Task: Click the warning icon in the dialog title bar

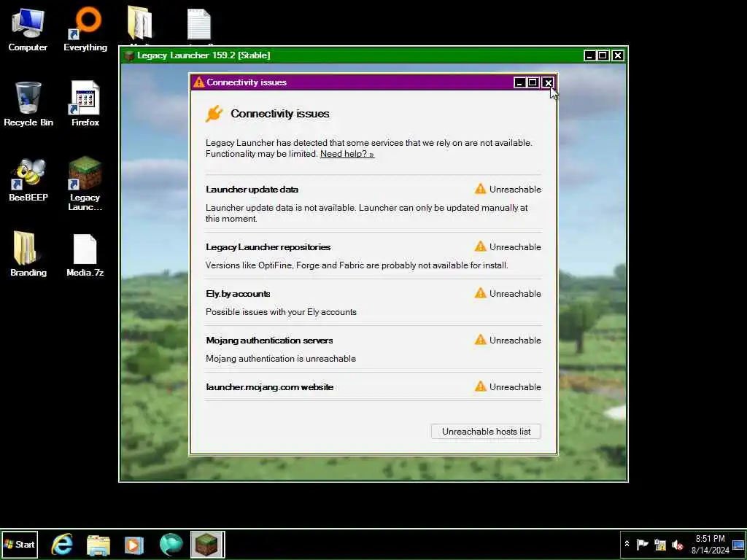Action: pos(198,82)
